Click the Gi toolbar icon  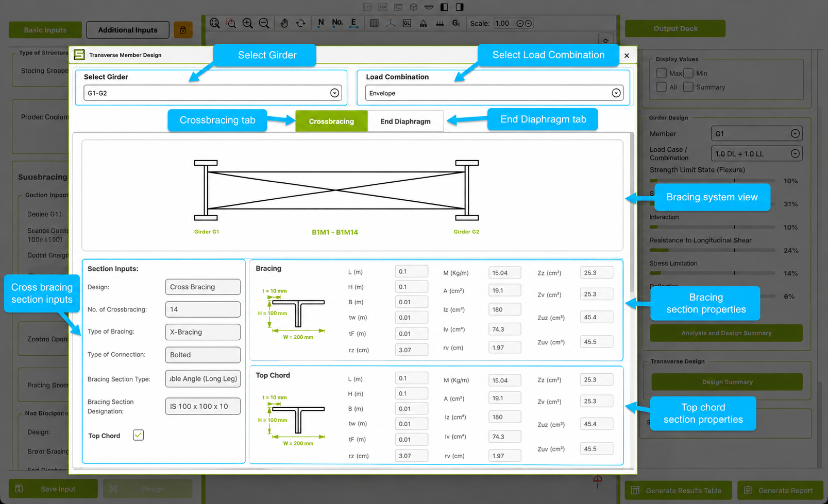coord(456,23)
